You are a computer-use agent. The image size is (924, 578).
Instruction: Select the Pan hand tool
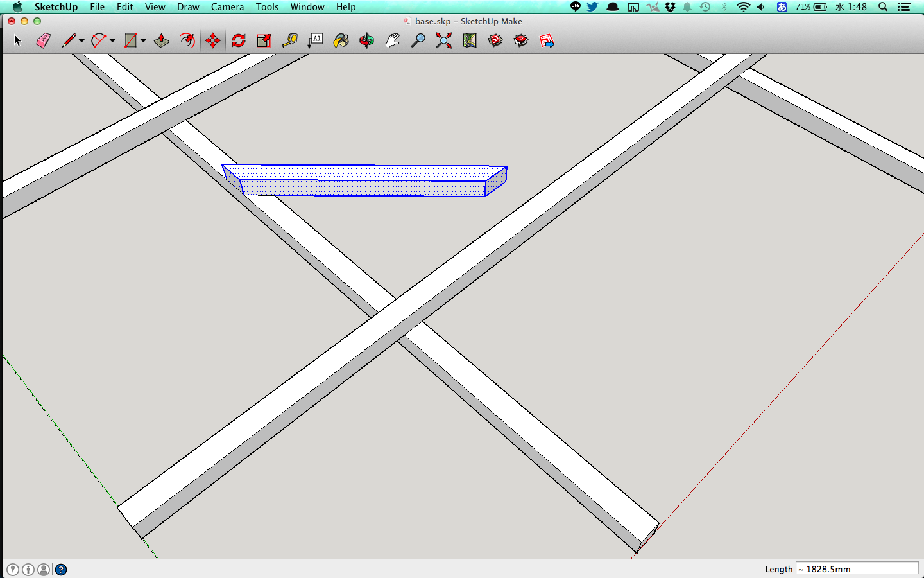(392, 41)
